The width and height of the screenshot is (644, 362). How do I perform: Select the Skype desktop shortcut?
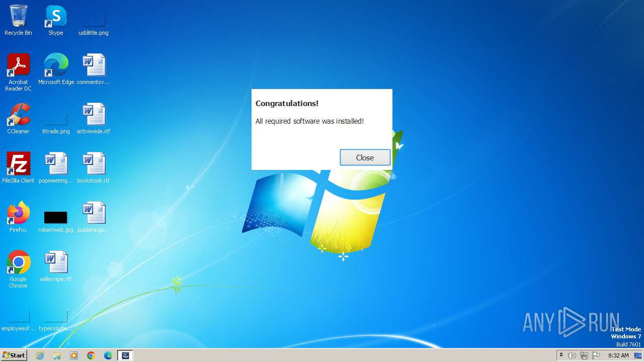(56, 20)
